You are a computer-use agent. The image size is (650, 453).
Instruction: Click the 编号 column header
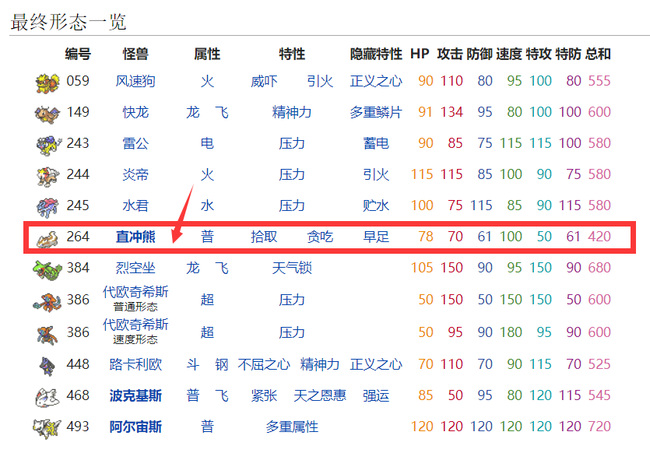coord(78,54)
